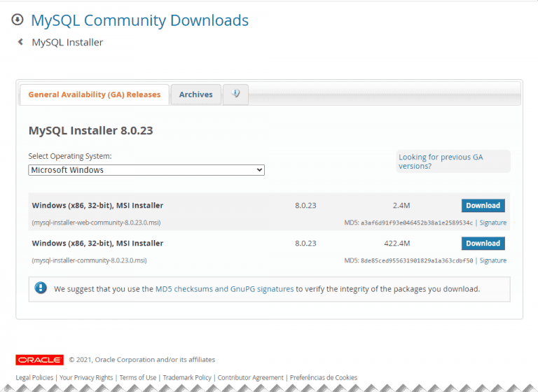538x392 pixels.
Task: Switch to General Availability (GA) Releases tab
Action: click(x=94, y=94)
